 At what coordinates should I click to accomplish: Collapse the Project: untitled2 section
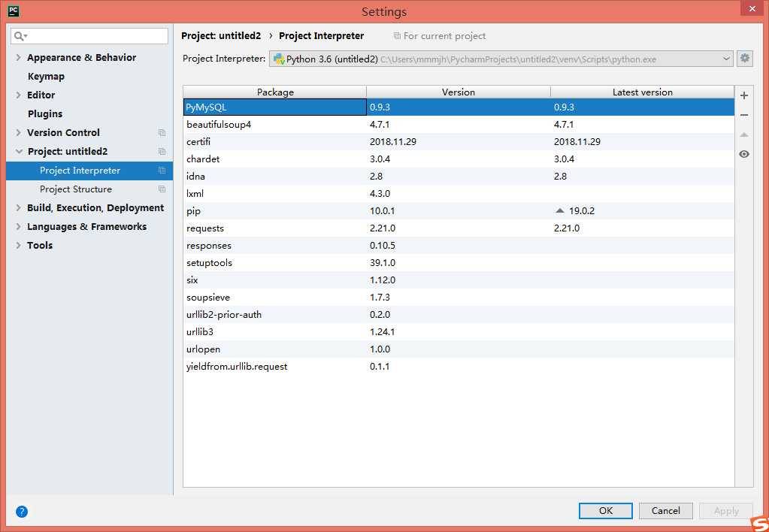(19, 152)
